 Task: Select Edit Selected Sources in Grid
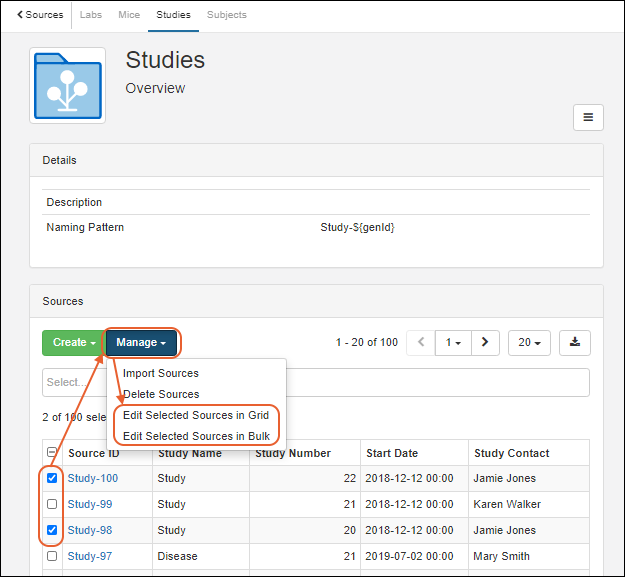196,415
